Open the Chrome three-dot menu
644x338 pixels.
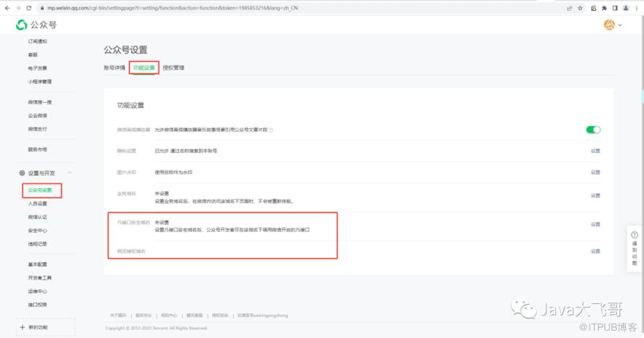636,7
